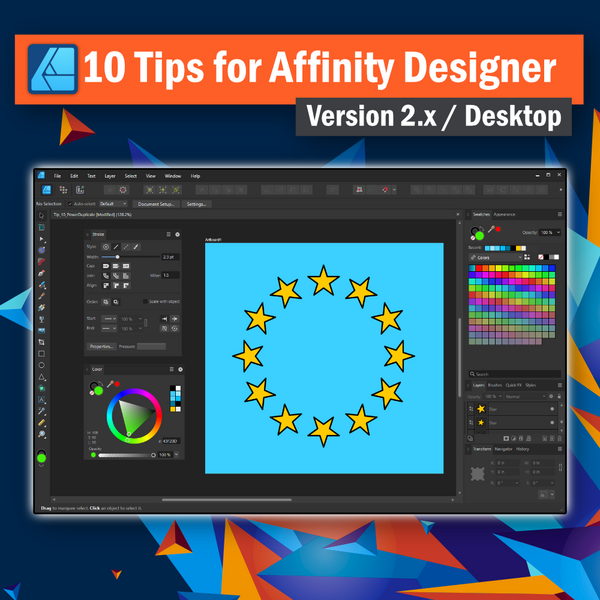Switch to the Designer Persona

(47, 189)
